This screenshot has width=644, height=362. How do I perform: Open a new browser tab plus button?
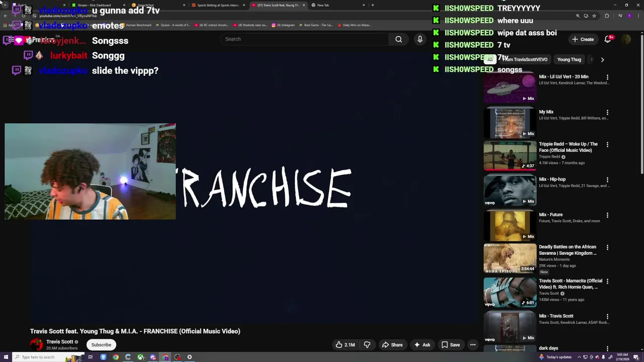click(372, 5)
